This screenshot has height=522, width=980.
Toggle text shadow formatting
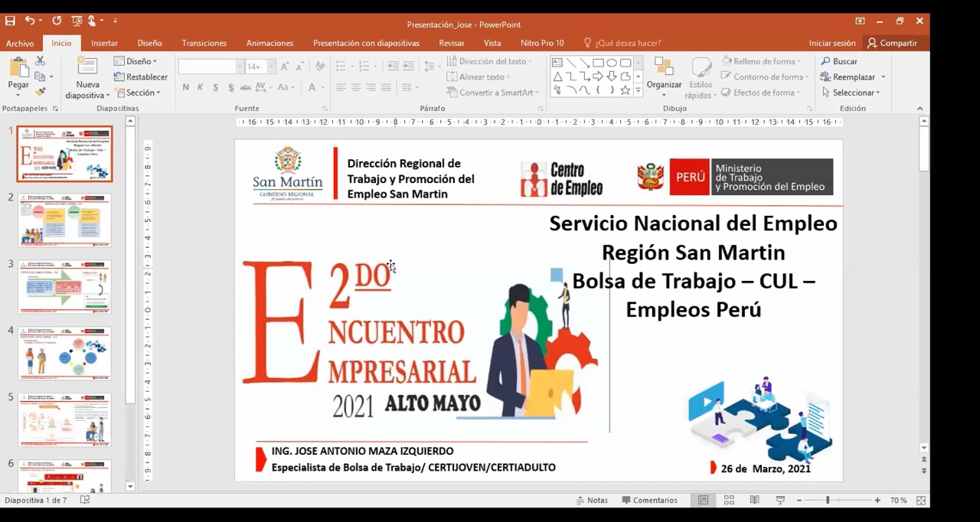pos(232,87)
